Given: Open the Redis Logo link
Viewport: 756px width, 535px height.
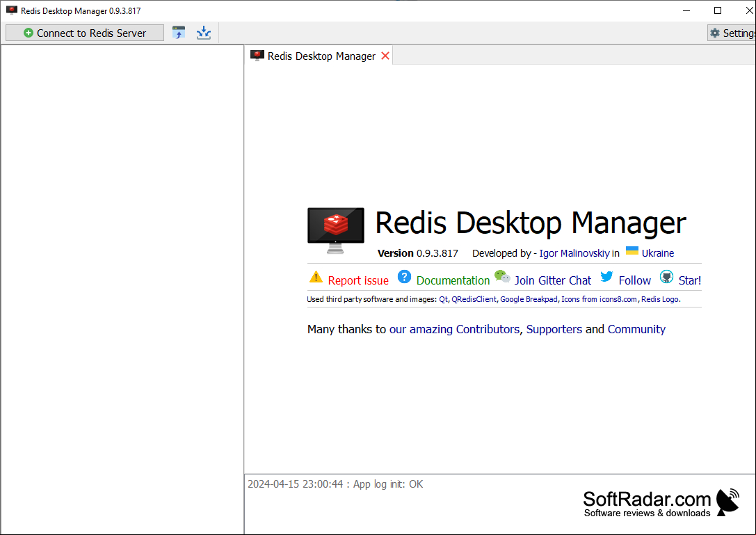Looking at the screenshot, I should pyautogui.click(x=659, y=299).
